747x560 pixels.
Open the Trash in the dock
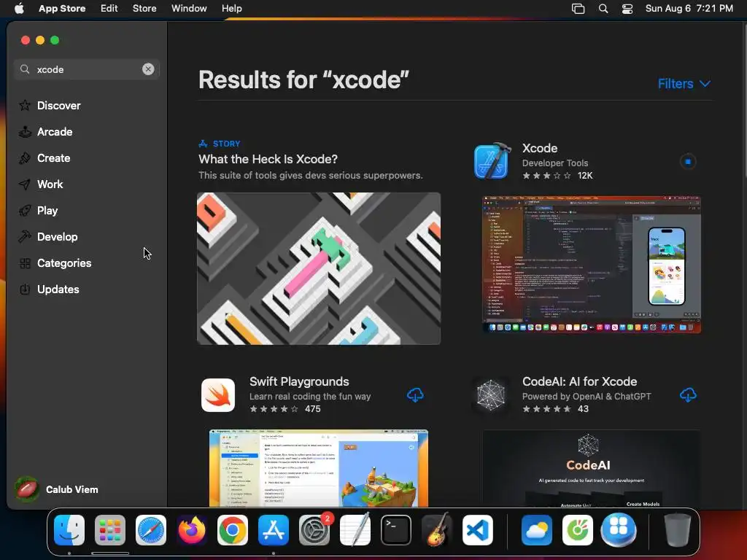[x=678, y=530]
